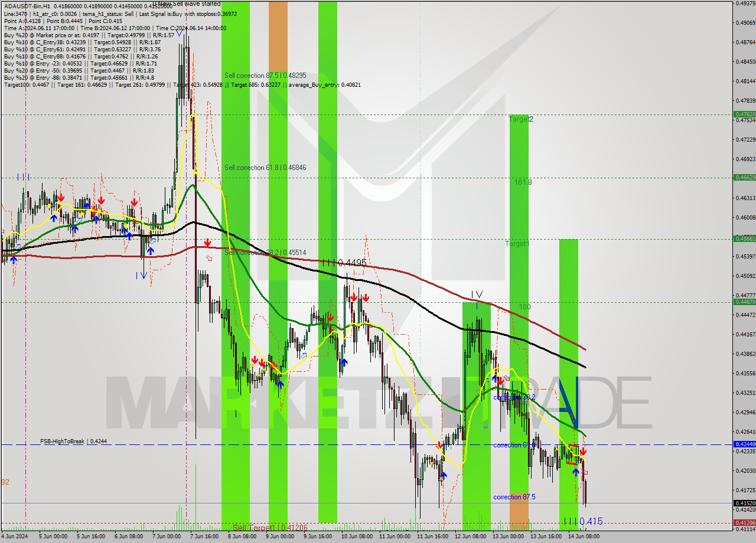The width and height of the screenshot is (756, 543).
Task: Click the green 0.46629 price axis tag
Action: (x=744, y=177)
